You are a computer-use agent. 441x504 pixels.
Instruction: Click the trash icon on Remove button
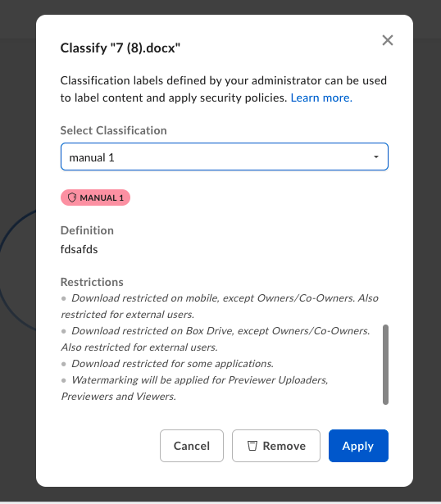click(252, 446)
